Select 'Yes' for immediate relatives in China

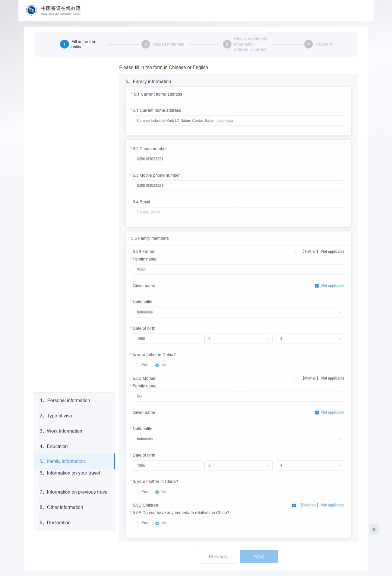137,523
